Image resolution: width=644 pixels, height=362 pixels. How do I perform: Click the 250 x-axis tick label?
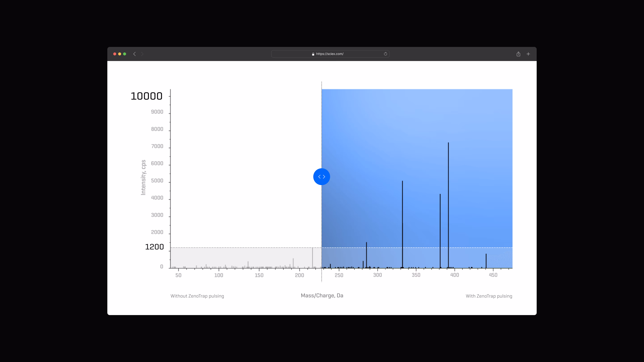point(339,275)
